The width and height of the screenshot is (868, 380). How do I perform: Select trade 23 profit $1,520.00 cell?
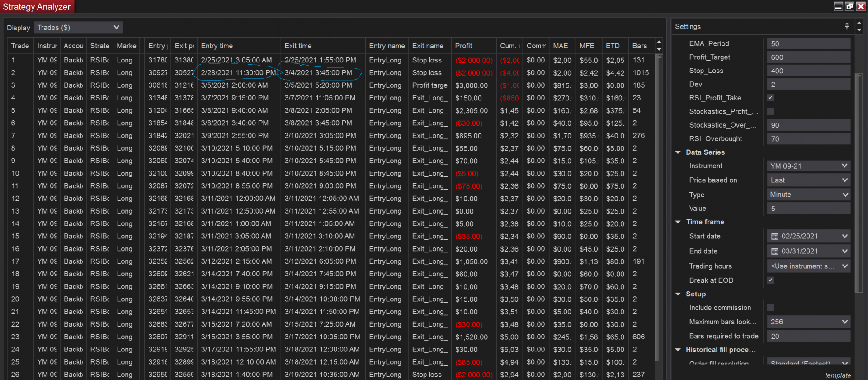474,337
